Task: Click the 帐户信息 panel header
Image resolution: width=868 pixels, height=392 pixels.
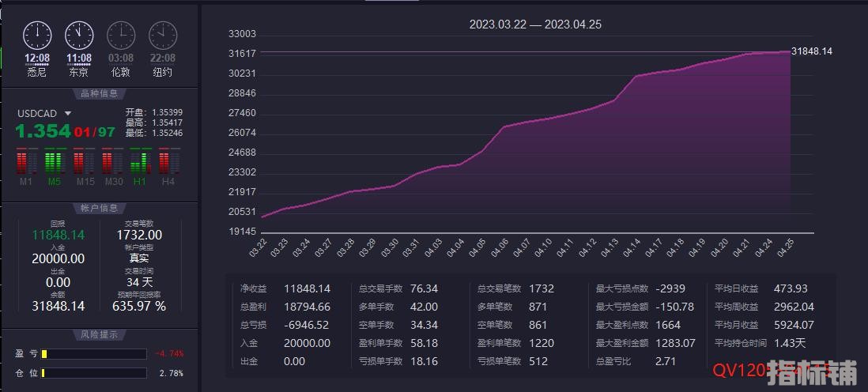Action: (100, 208)
